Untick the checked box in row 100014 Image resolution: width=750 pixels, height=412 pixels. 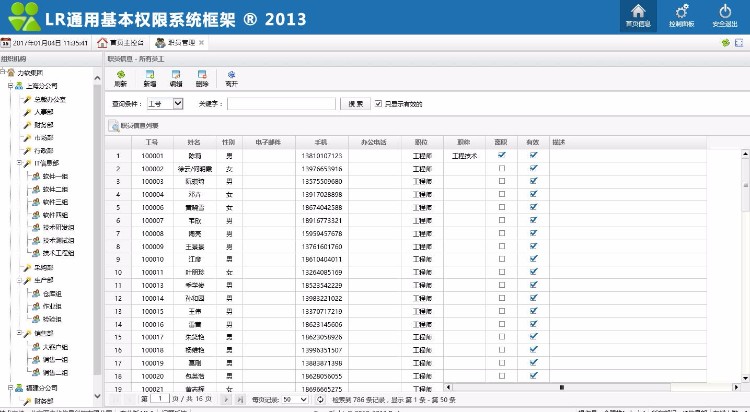pos(533,298)
